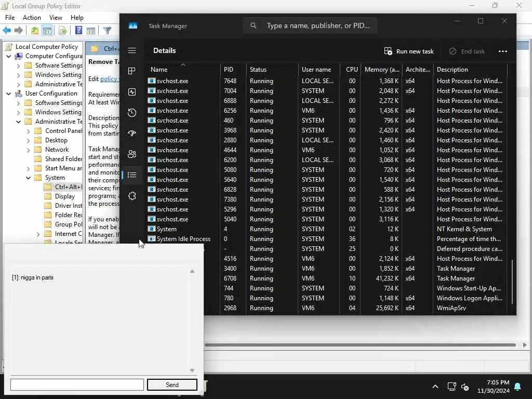This screenshot has width=532, height=399.
Task: Select svchost.exe row with PID 7648
Action: click(327, 81)
